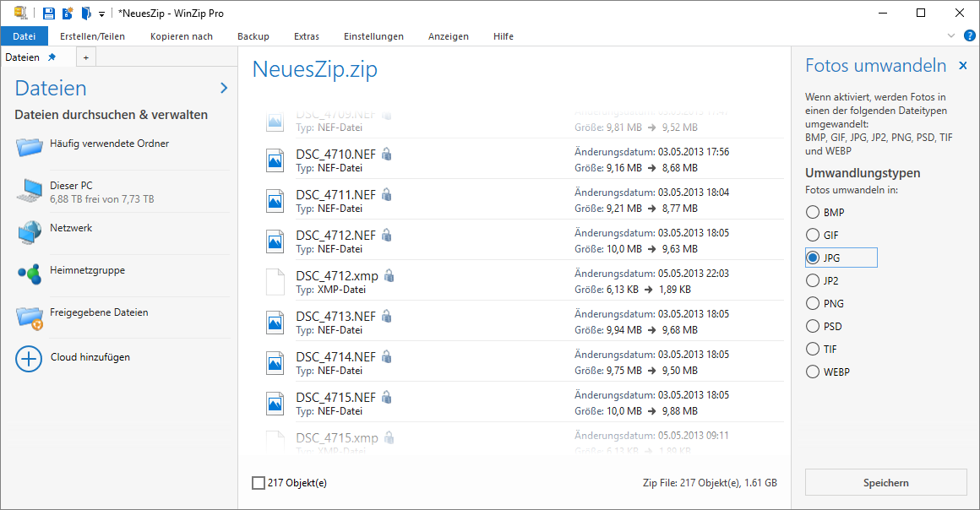This screenshot has height=510, width=980.
Task: Close the Fotos umwandeln panel
Action: click(x=963, y=65)
